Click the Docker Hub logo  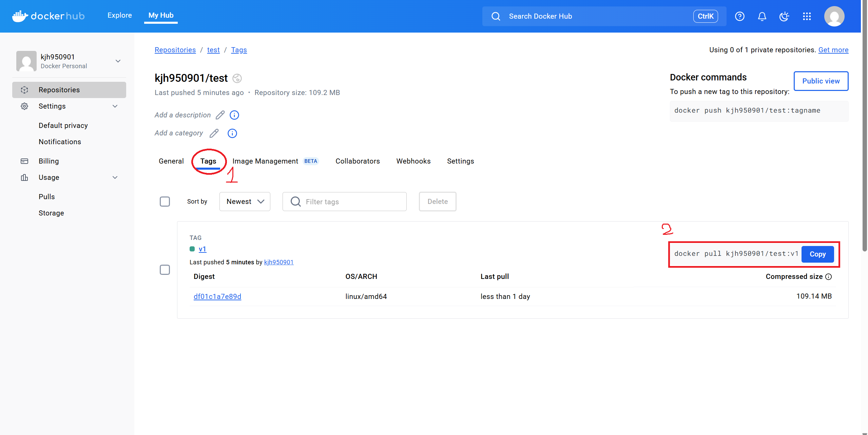point(49,16)
